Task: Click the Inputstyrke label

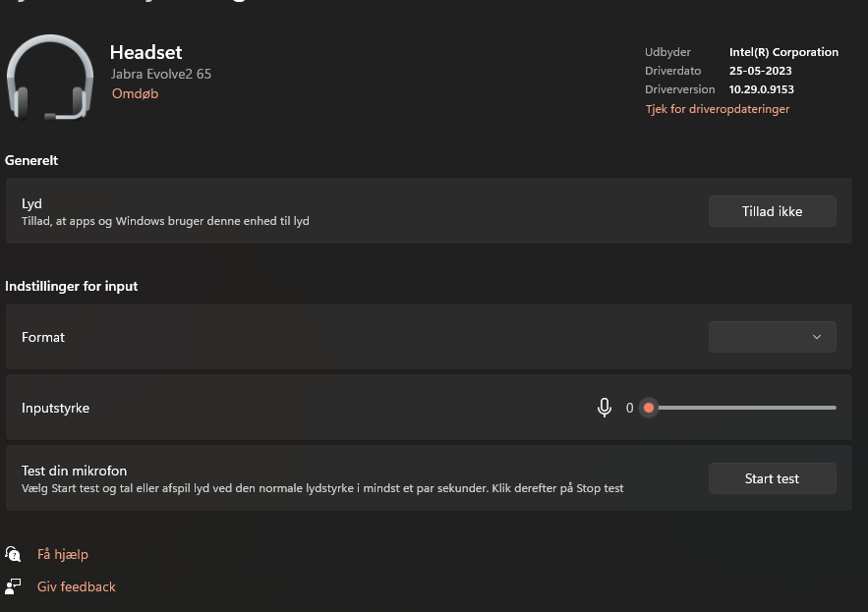Action: (x=55, y=408)
